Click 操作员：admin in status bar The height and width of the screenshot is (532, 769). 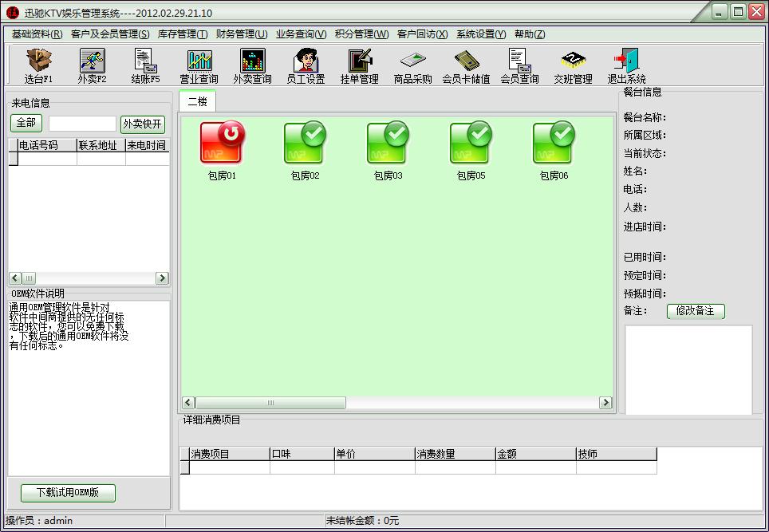pos(39,521)
